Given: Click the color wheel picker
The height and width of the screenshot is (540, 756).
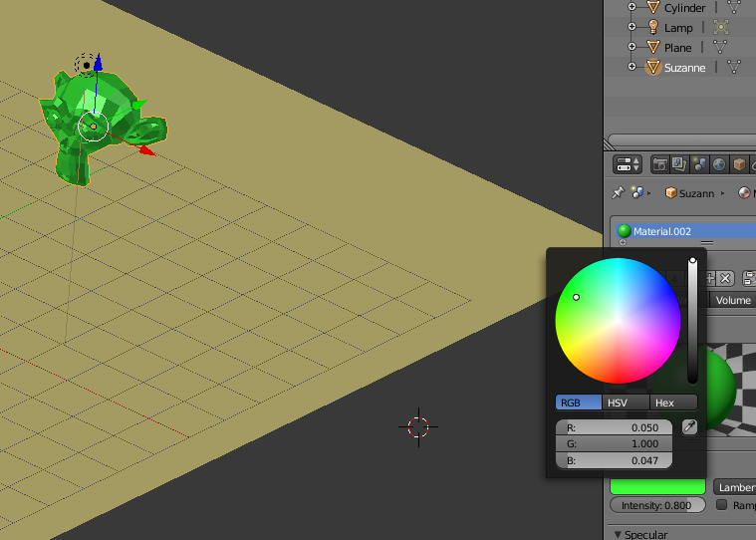Looking at the screenshot, I should [618, 321].
